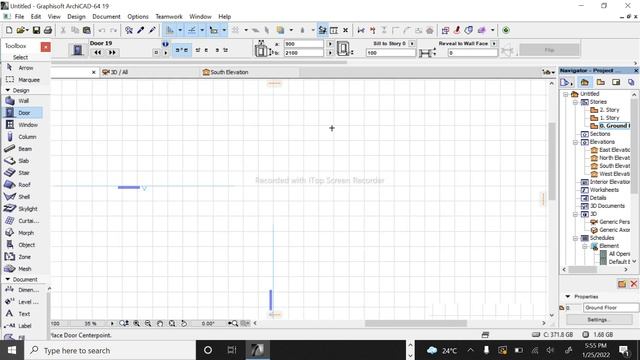The image size is (640, 360).
Task: Click the Windows search box
Action: pyautogui.click(x=110, y=350)
